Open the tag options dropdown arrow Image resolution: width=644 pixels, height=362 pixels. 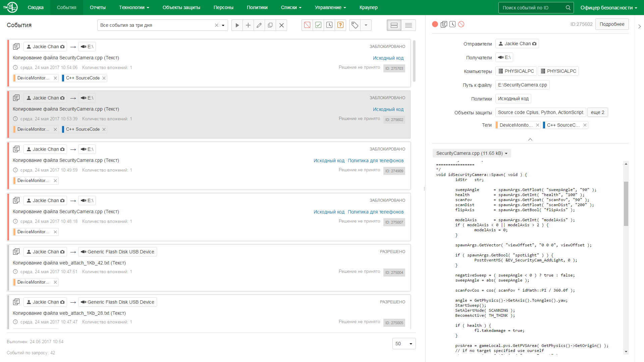pos(366,25)
